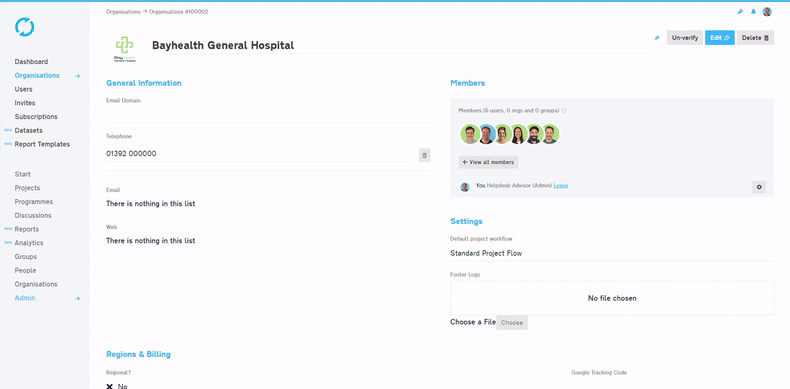Click the Footer Logo drop zone
The width and height of the screenshot is (790, 389).
pos(612,298)
